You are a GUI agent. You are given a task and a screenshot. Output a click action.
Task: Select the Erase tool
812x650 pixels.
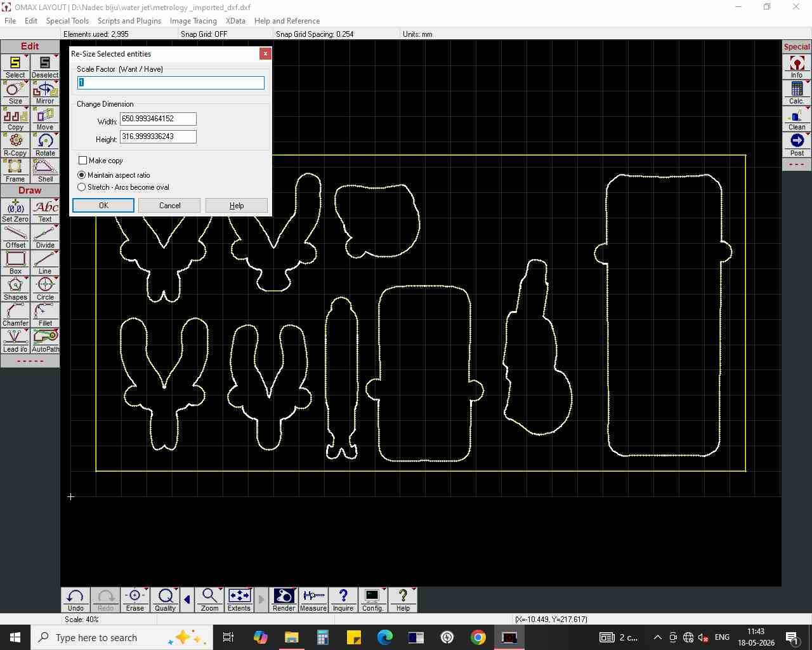(x=135, y=600)
